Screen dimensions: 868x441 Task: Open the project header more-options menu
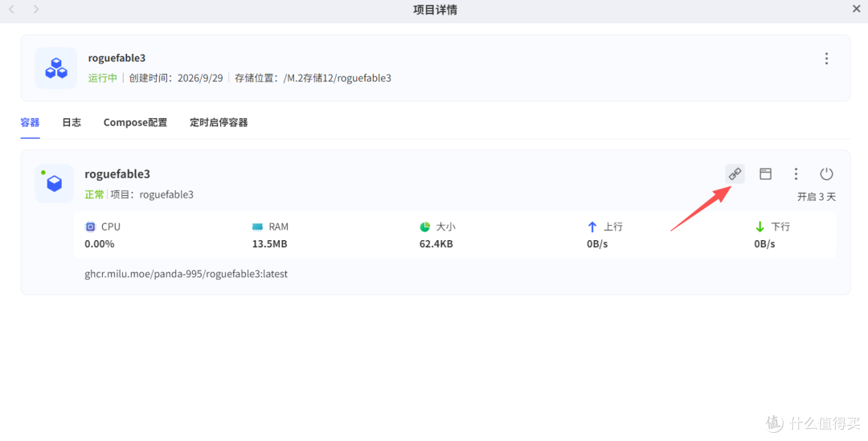click(x=826, y=58)
